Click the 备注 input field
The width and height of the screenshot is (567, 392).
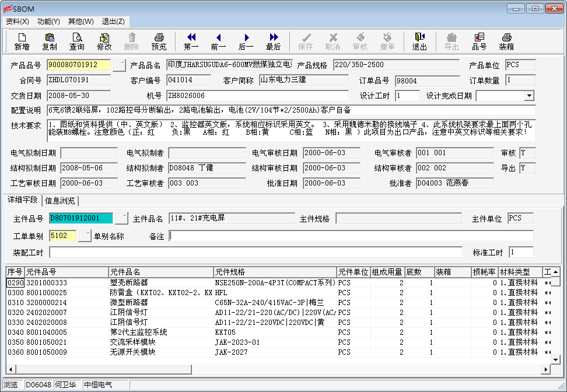pos(351,236)
